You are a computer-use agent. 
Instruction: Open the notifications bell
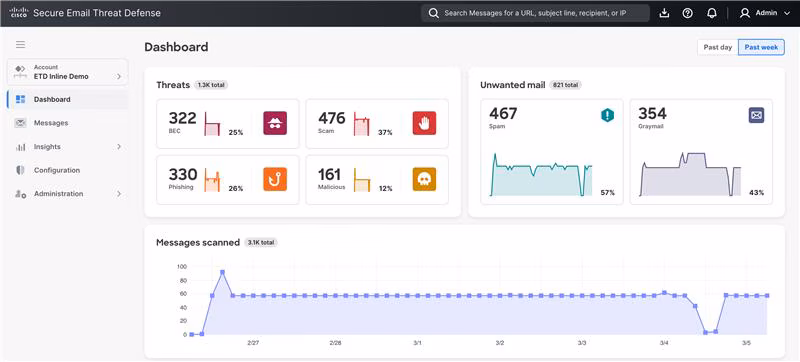tap(712, 13)
